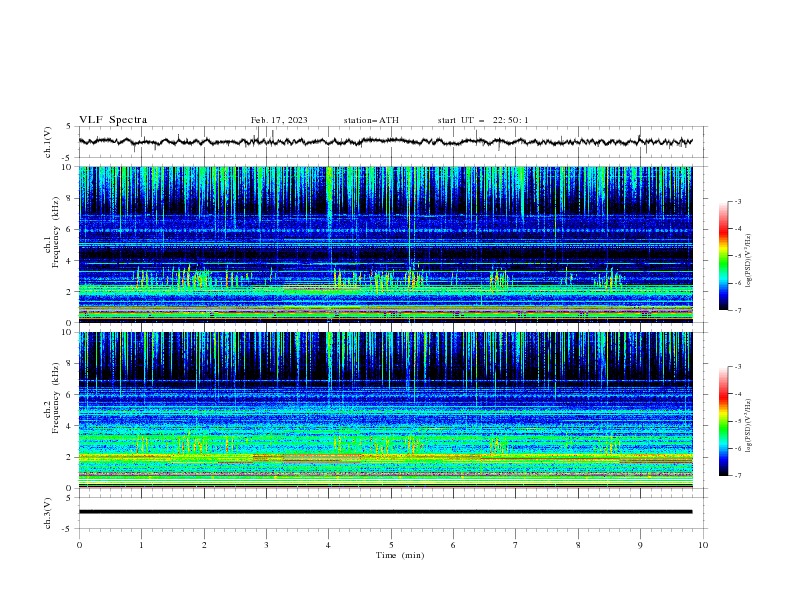Click the "VLF Spectra" title text

(x=113, y=120)
